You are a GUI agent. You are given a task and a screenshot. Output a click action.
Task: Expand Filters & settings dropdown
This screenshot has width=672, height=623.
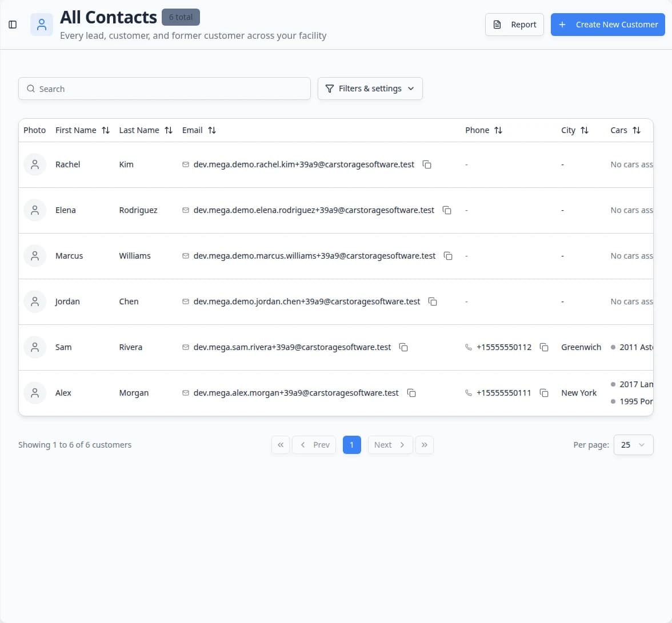coord(370,89)
